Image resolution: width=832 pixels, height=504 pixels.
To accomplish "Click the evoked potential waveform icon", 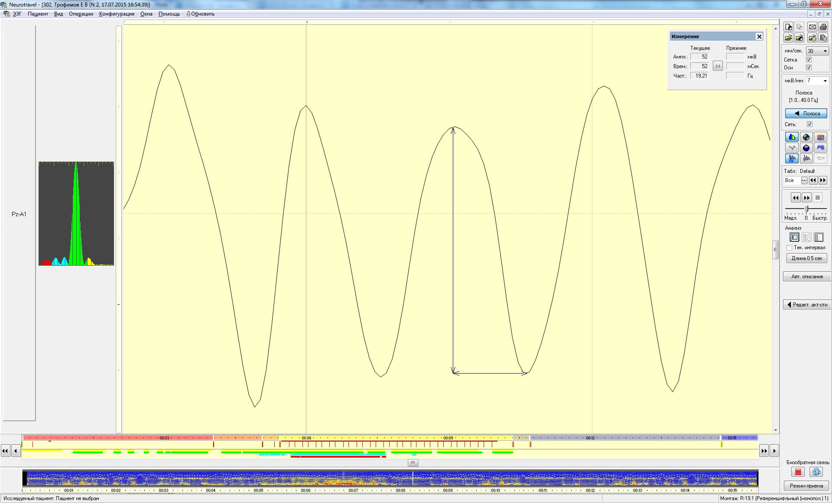I will 792,148.
